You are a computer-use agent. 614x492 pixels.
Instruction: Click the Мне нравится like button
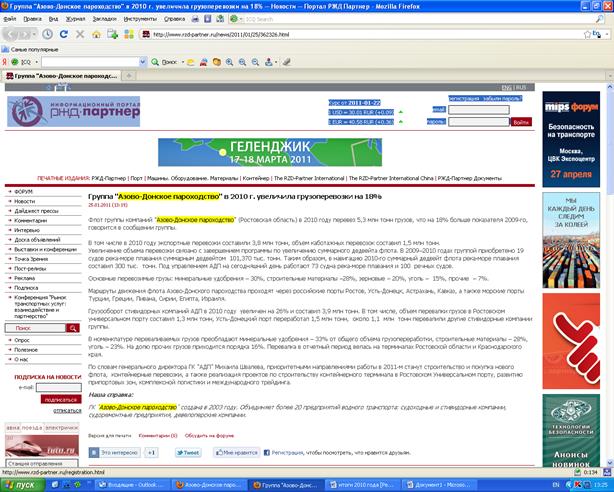point(237,452)
